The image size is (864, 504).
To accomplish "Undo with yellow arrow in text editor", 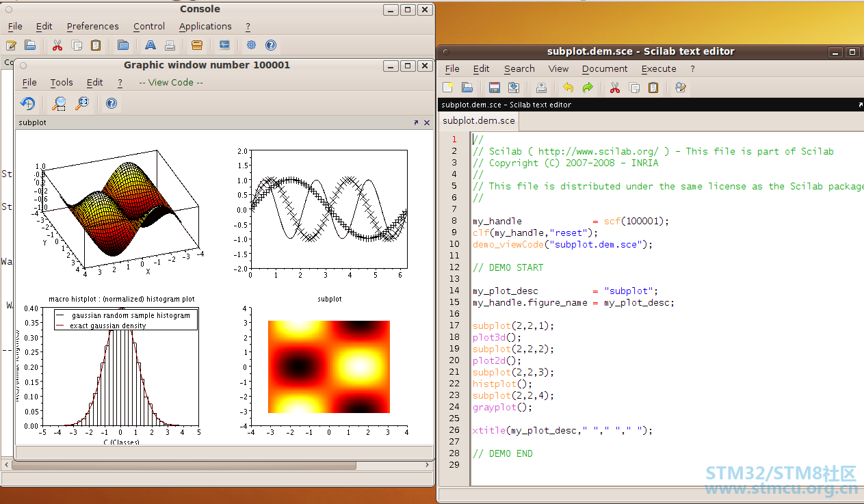I will 568,88.
